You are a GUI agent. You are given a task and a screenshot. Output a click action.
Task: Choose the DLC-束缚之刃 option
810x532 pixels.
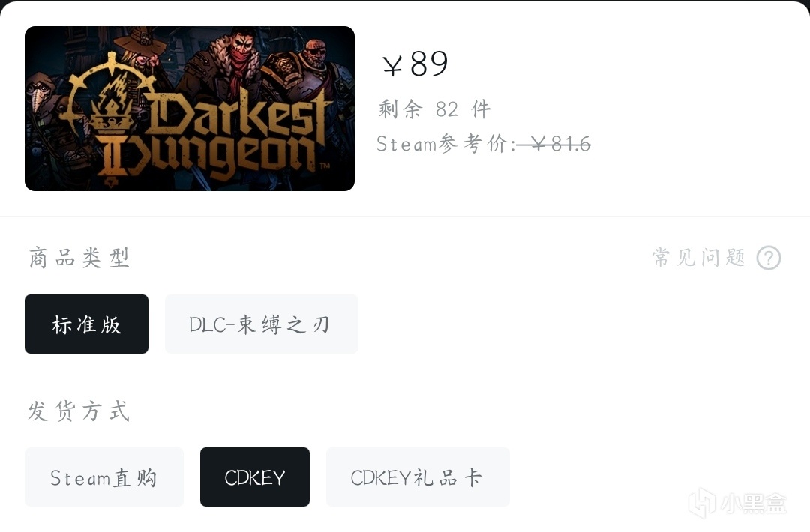pos(262,324)
